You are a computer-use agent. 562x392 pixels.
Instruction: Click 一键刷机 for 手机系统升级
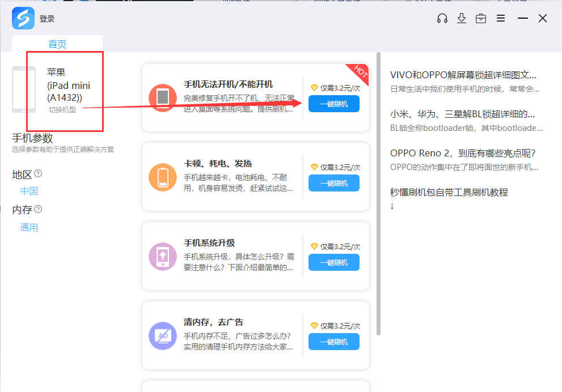coord(334,262)
